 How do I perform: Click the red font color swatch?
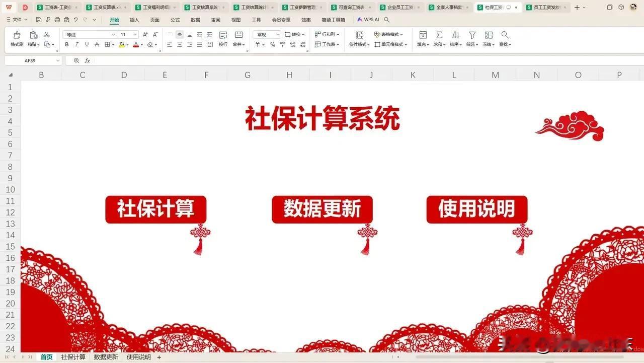click(136, 45)
